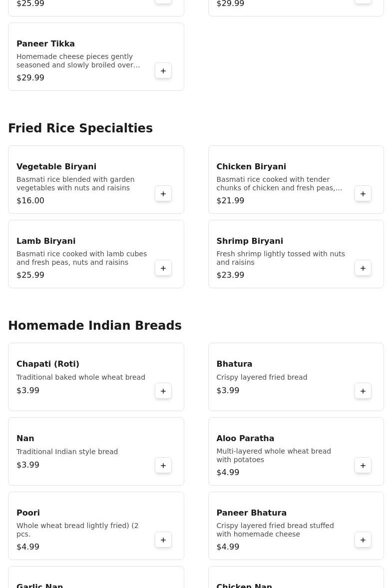Open the Chicken Nan menu item
Image resolution: width=392 pixels, height=588 pixels.
point(244,585)
